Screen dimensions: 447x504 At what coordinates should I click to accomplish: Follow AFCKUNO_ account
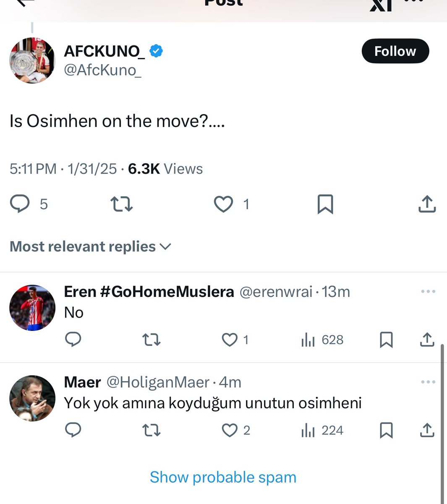pos(395,51)
